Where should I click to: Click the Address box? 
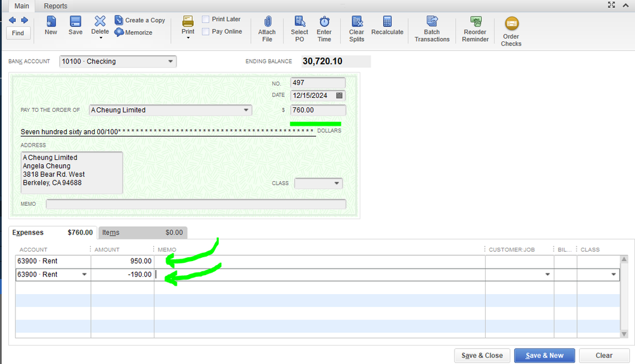(72, 173)
